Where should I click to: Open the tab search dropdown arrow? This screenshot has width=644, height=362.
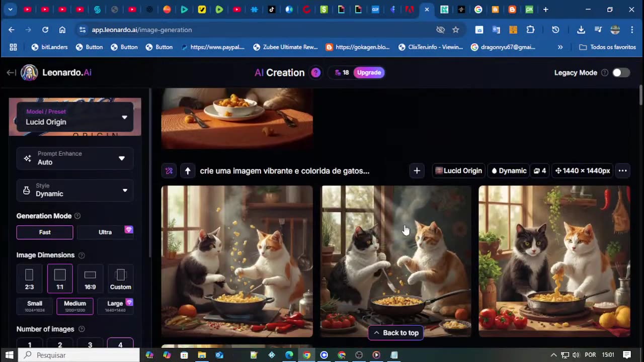pyautogui.click(x=10, y=10)
